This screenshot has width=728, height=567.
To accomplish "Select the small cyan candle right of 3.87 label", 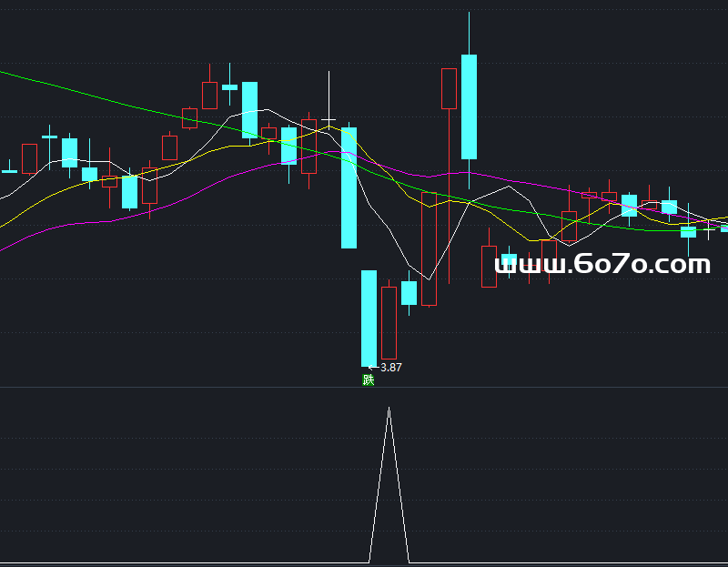I will 409,292.
